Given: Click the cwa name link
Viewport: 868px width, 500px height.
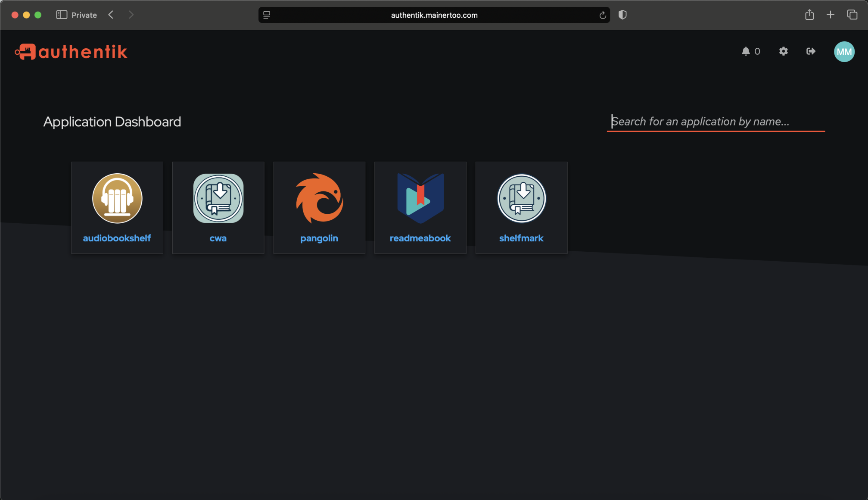Looking at the screenshot, I should (218, 238).
